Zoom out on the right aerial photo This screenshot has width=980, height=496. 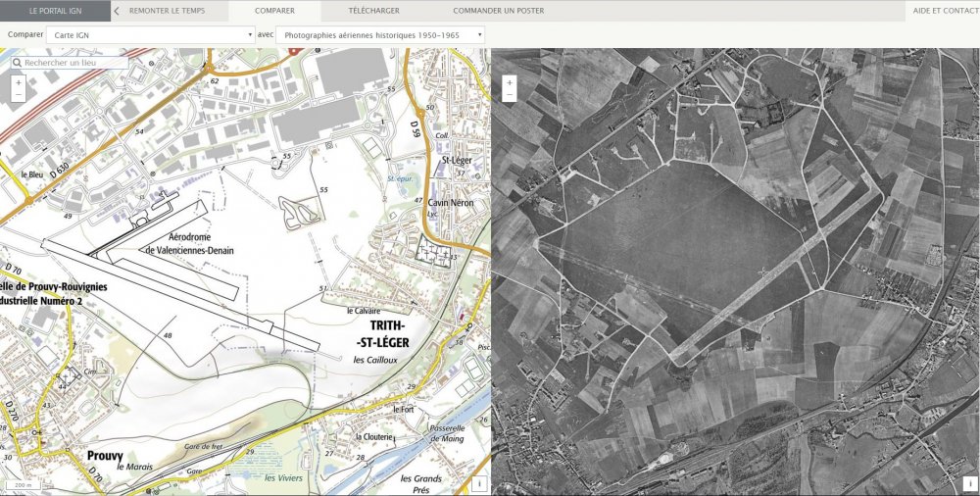509,95
